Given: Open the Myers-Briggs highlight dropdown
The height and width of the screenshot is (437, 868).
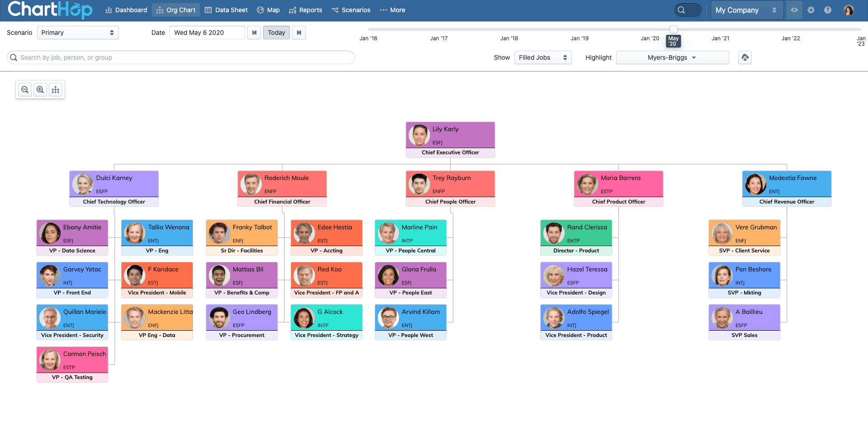Looking at the screenshot, I should [x=672, y=57].
